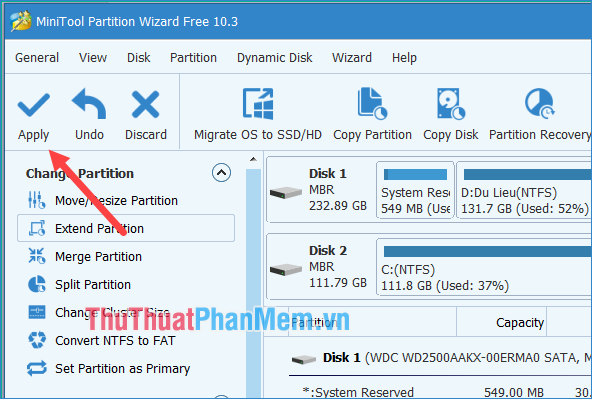The image size is (592, 399).
Task: Click the Move/Resize Partition icon
Action: tap(37, 200)
